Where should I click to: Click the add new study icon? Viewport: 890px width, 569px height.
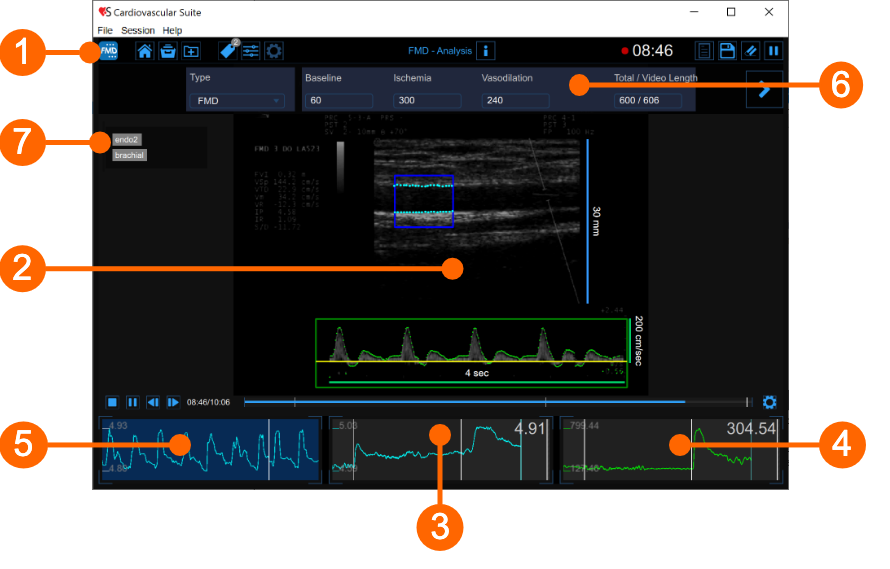(191, 51)
